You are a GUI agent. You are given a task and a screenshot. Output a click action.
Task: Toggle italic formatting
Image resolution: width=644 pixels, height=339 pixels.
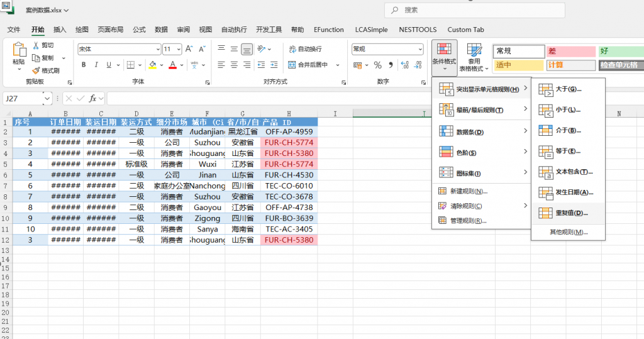[x=96, y=65]
